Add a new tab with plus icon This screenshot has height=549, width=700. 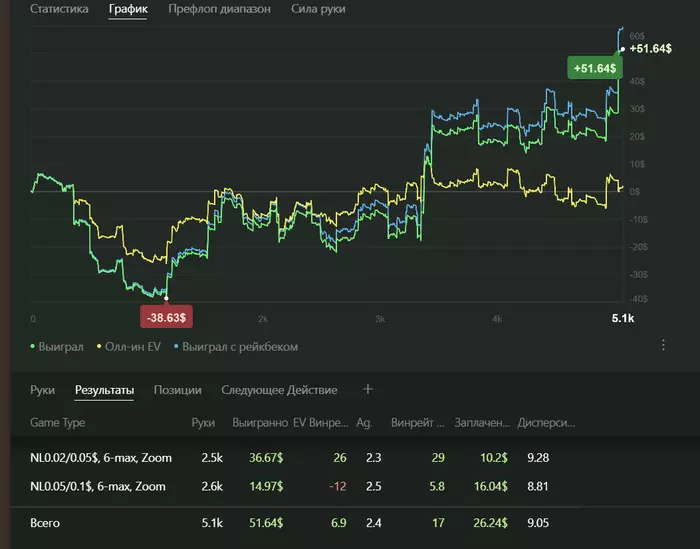pos(367,389)
